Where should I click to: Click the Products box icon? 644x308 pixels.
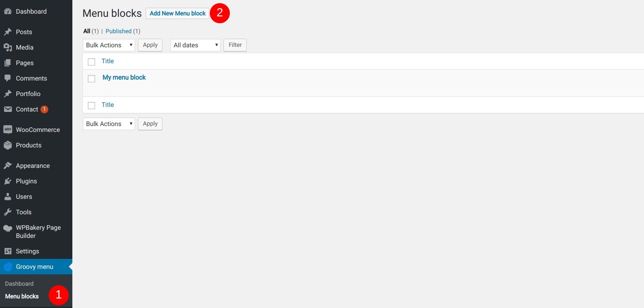click(8, 145)
